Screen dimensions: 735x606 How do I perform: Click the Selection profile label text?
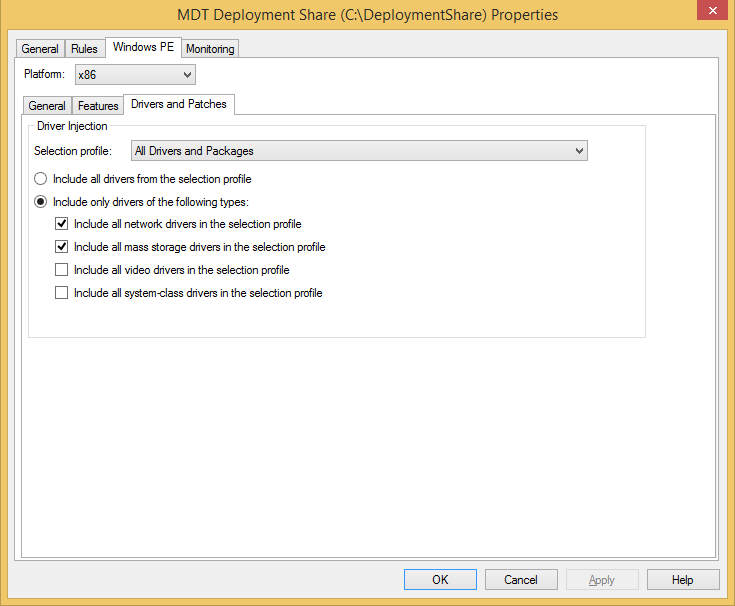pyautogui.click(x=73, y=151)
